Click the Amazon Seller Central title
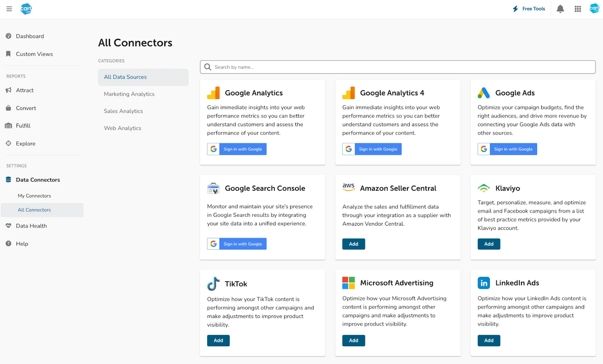Viewport: 603px width, 364px height. point(398,188)
